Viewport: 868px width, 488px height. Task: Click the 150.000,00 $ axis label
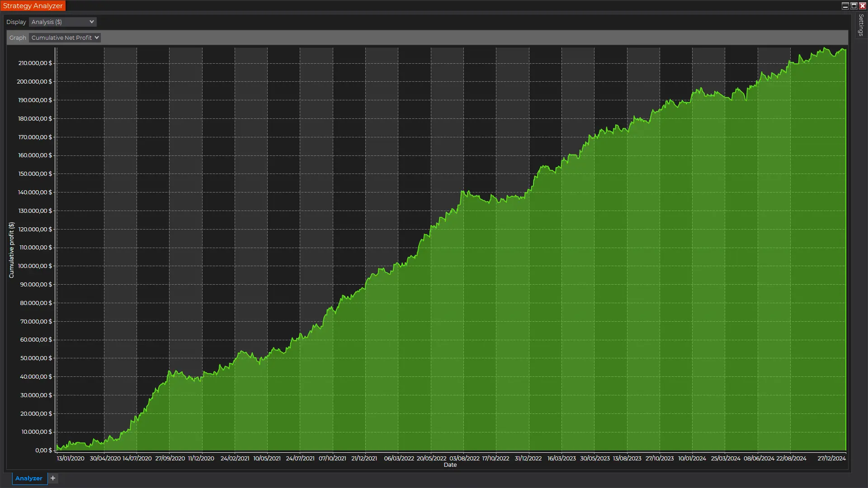(35, 174)
